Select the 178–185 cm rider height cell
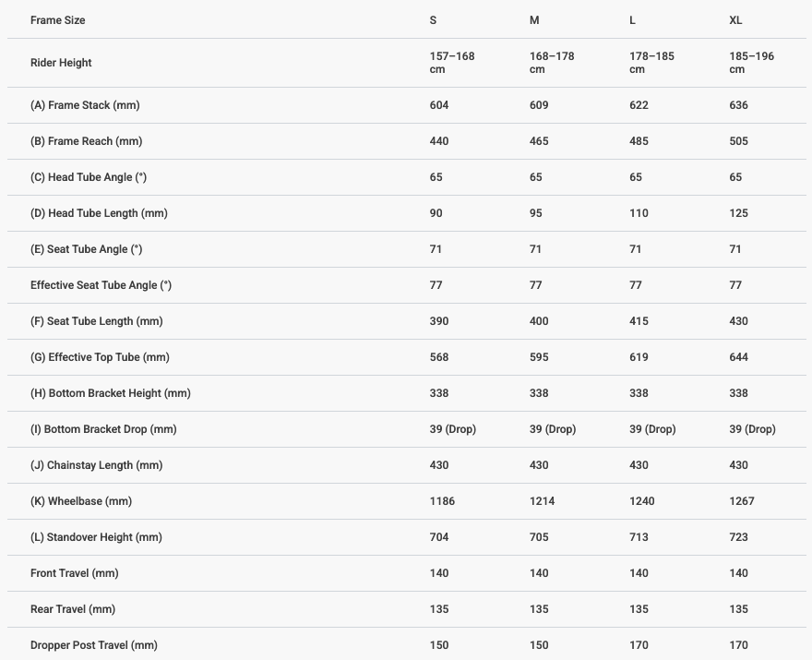Screen dimensions: 812x660 point(651,63)
